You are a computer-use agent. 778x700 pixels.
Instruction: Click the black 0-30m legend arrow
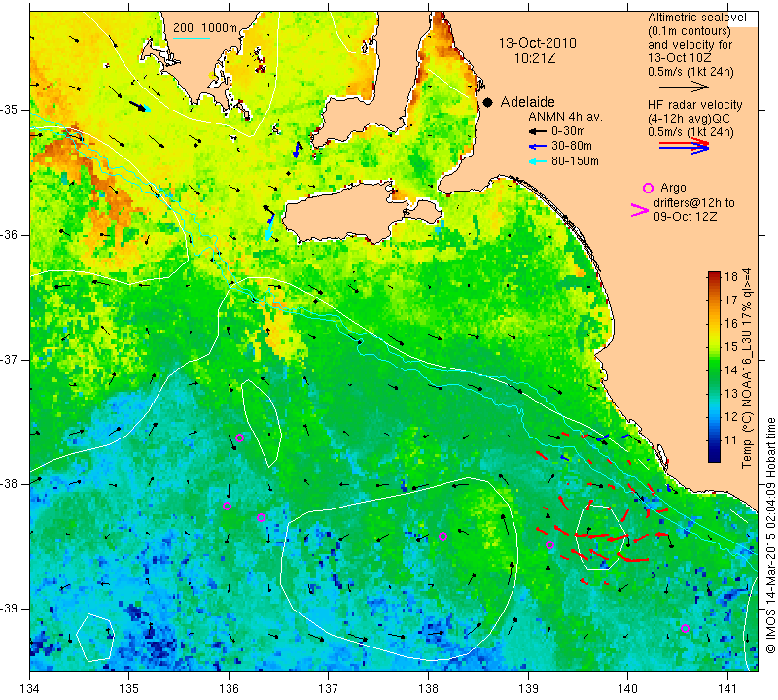point(538,132)
